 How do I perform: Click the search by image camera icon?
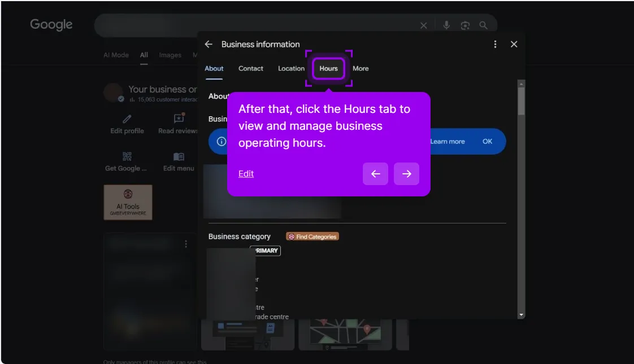coord(465,25)
